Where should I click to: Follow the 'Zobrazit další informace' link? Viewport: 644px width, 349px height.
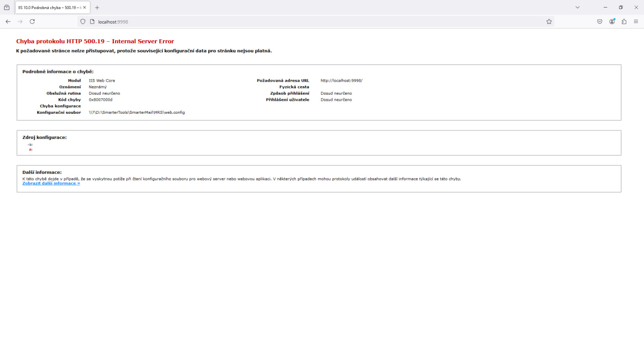tap(51, 183)
